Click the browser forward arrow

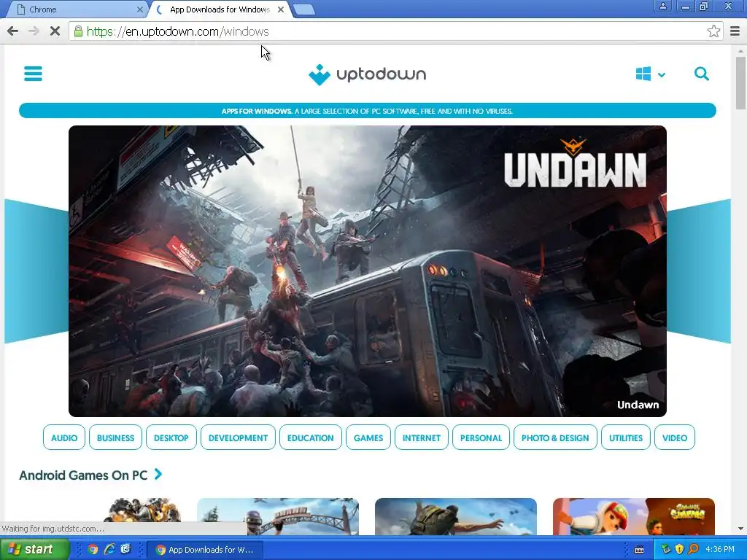tap(34, 31)
